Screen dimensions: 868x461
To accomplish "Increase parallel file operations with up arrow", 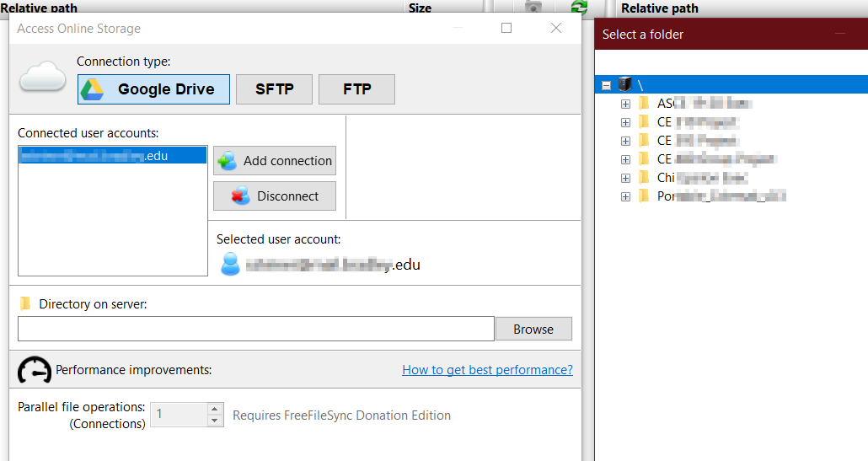I will [x=215, y=409].
